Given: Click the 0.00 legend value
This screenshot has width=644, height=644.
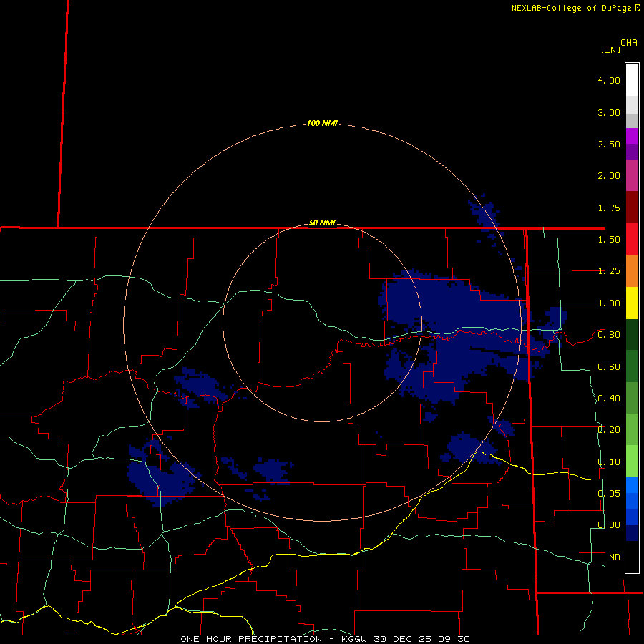Looking at the screenshot, I should pyautogui.click(x=609, y=525).
